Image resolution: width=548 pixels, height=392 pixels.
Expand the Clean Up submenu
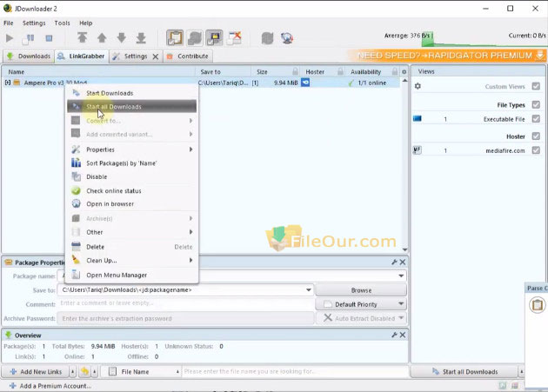click(190, 260)
